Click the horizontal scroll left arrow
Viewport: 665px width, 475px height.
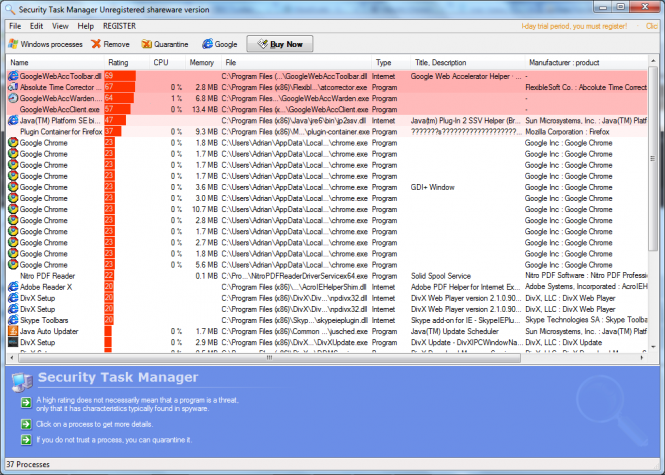tap(11, 358)
